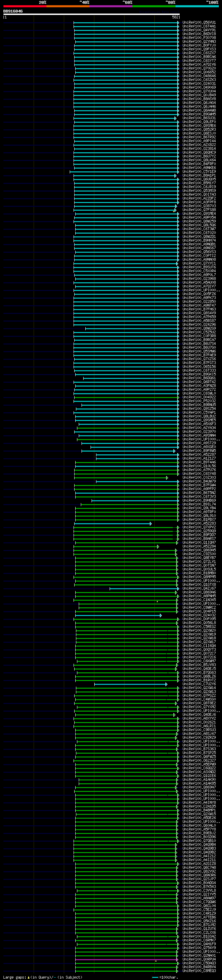
Task: Select hit label UniRef100_Q4VY91
Action: tap(199, 30)
